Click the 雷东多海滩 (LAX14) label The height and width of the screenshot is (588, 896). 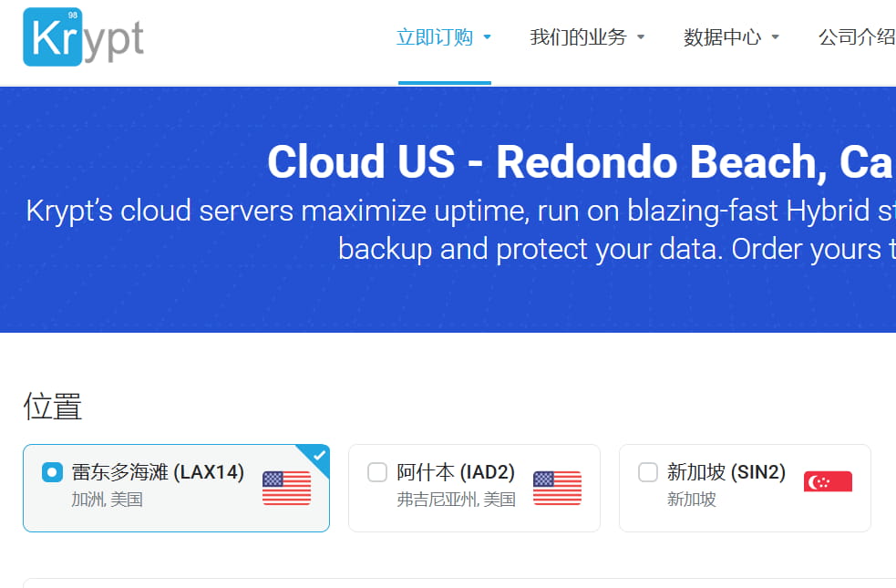coord(158,472)
